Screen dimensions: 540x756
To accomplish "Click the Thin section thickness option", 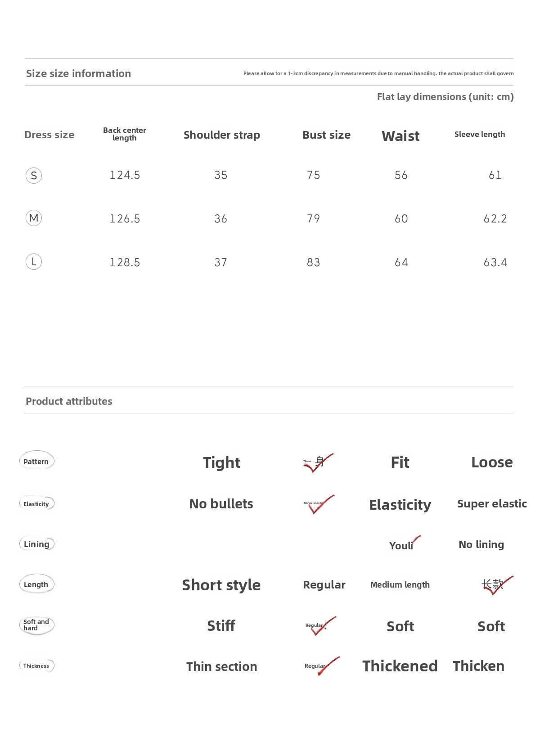I will pyautogui.click(x=221, y=666).
